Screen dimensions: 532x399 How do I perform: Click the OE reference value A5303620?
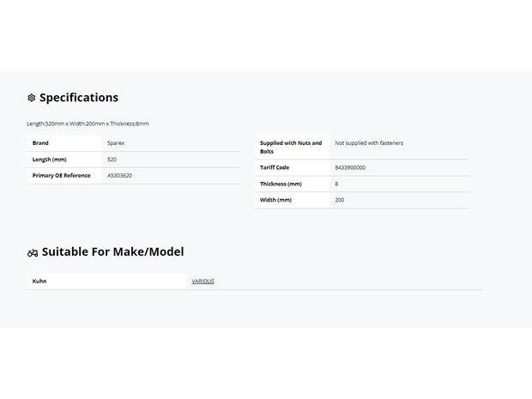pyautogui.click(x=119, y=175)
